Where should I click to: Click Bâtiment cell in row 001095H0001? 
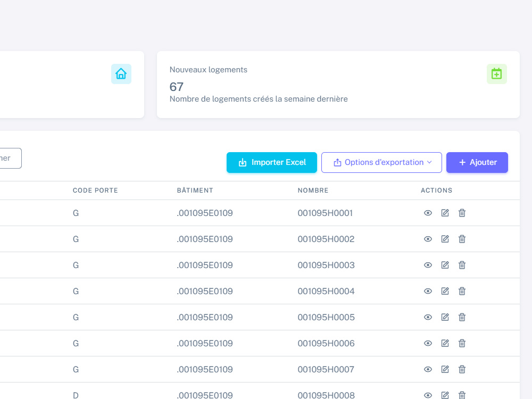coord(205,213)
